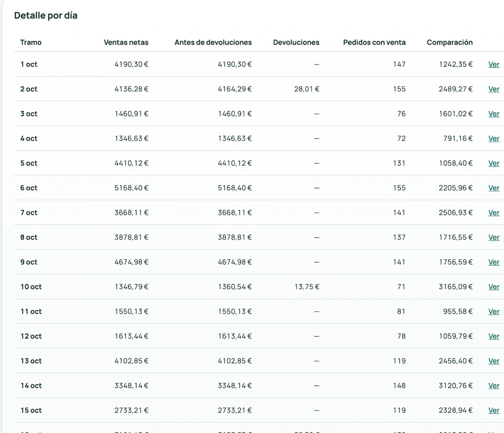The height and width of the screenshot is (433, 504).
Task: Click the Tramo column header
Action: [31, 42]
